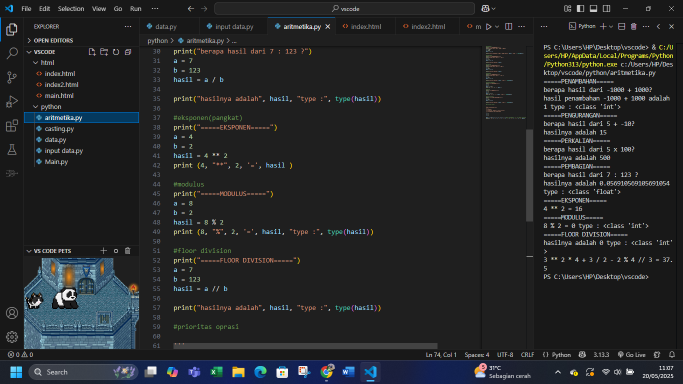Click the editor horizontal scrollbar
Image resolution: width=683 pixels, height=384 pixels.
click(305, 346)
